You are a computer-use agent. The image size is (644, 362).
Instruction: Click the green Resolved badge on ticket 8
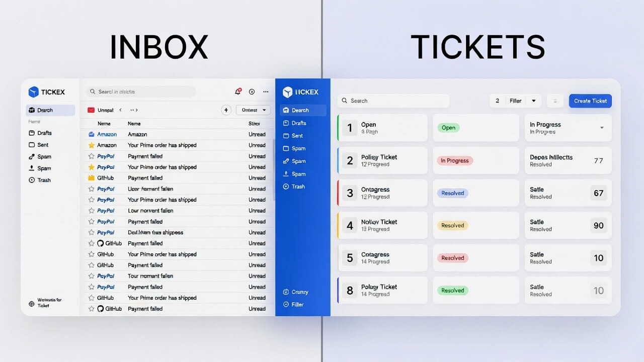tap(453, 290)
